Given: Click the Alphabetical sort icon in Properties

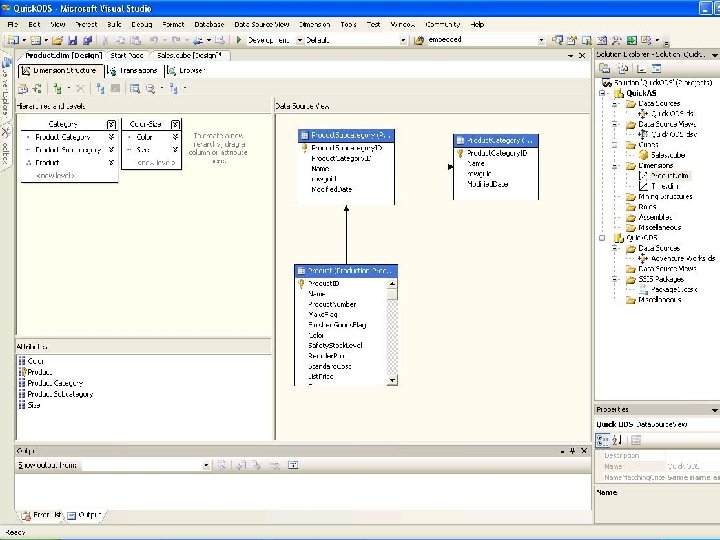Looking at the screenshot, I should 617,439.
